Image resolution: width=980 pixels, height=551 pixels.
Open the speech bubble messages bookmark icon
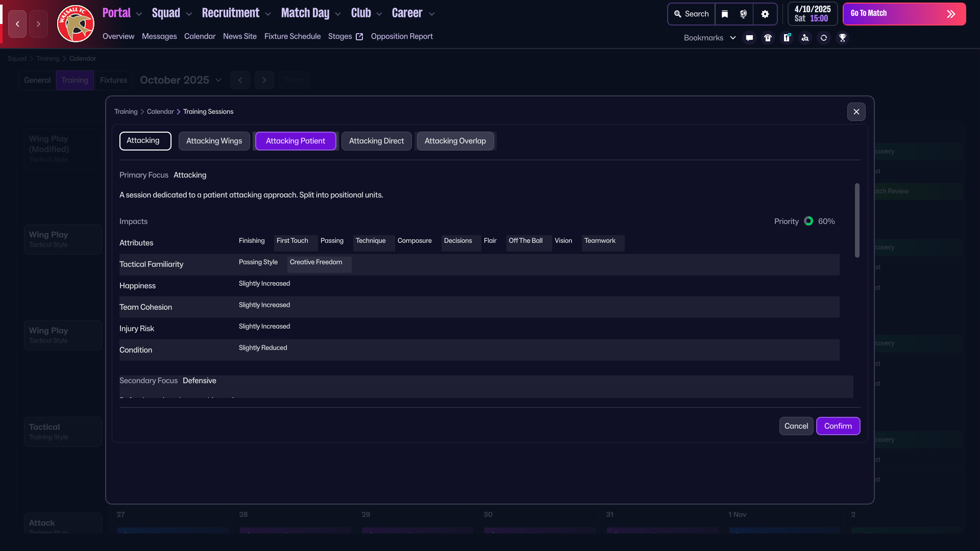(749, 38)
